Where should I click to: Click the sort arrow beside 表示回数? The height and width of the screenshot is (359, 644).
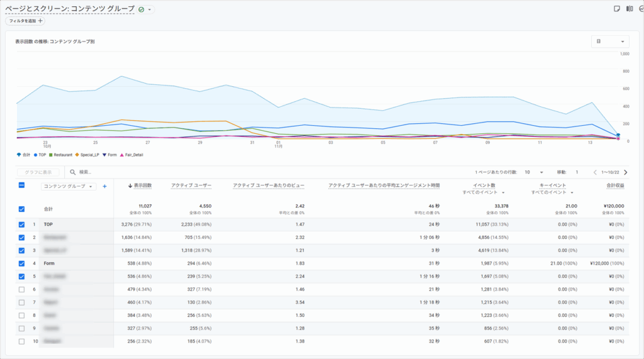130,185
